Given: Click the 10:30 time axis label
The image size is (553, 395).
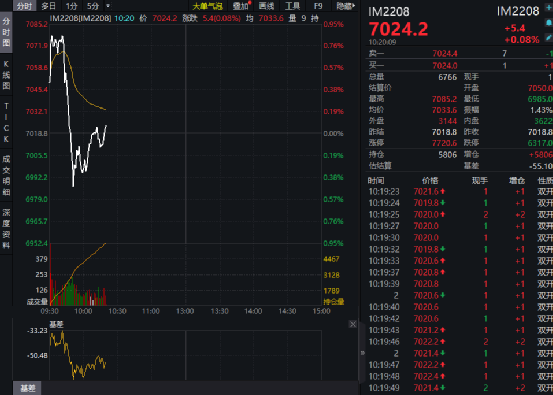Looking at the screenshot, I should (x=117, y=311).
